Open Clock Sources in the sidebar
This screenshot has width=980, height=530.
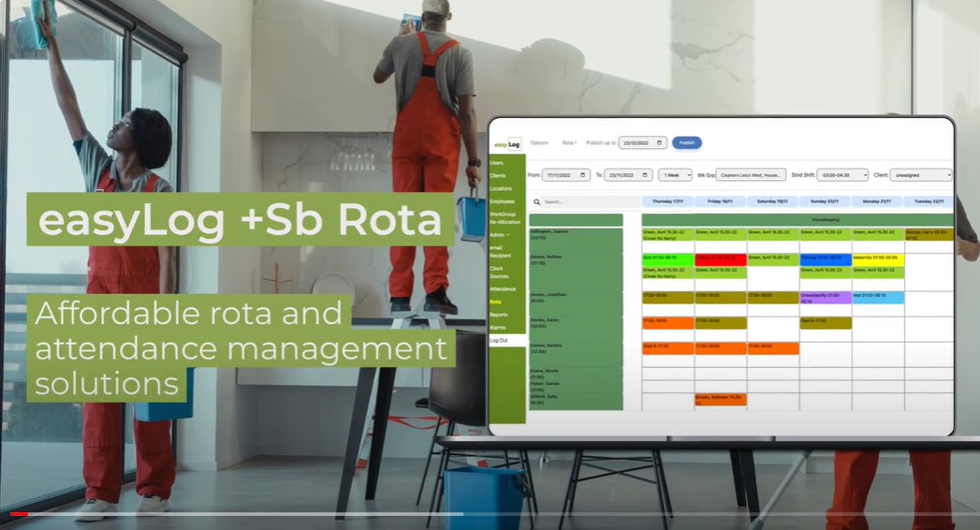(500, 272)
